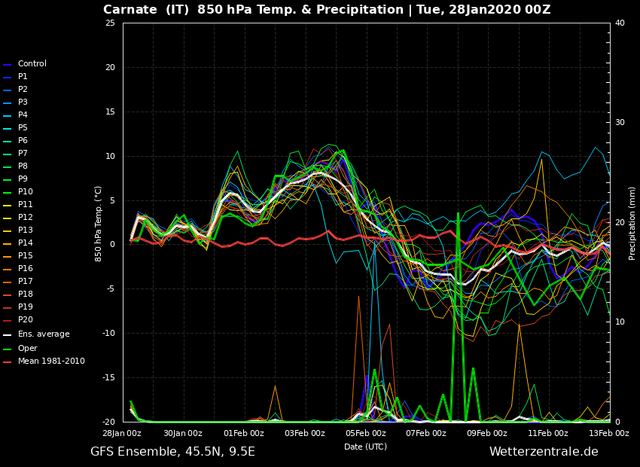Viewport: 640px width, 467px height.
Task: Click the x-axis date label '30Jan 00z'
Action: pyautogui.click(x=182, y=433)
